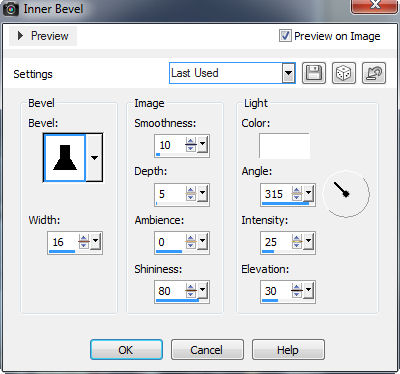Click the Smoothness spinner arrows
The width and height of the screenshot is (400, 374).
[191, 145]
